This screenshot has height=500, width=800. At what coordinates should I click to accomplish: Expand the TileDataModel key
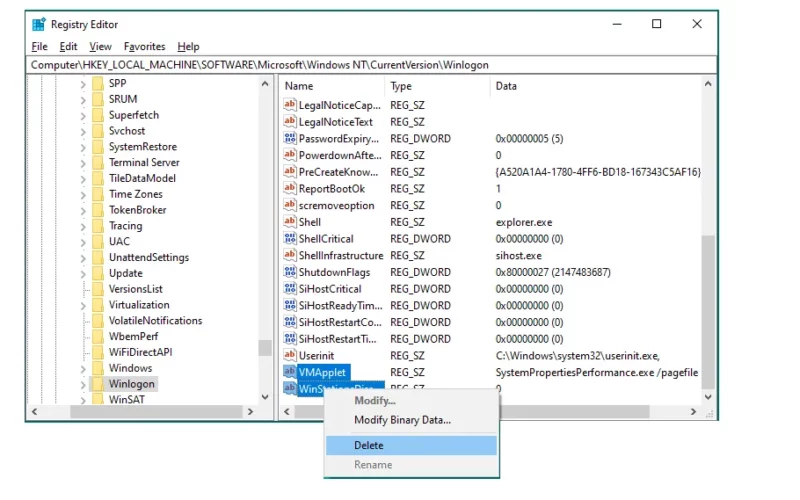click(x=83, y=179)
